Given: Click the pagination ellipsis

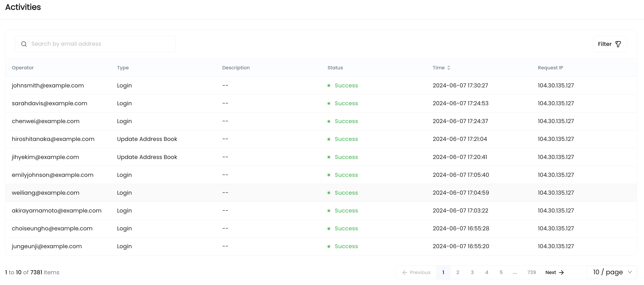Looking at the screenshot, I should coord(515,273).
